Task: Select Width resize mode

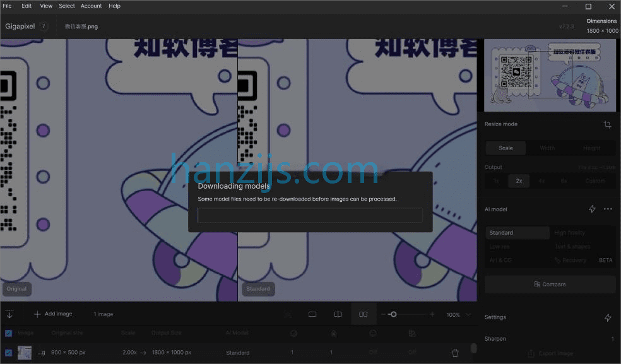Action: tap(547, 148)
